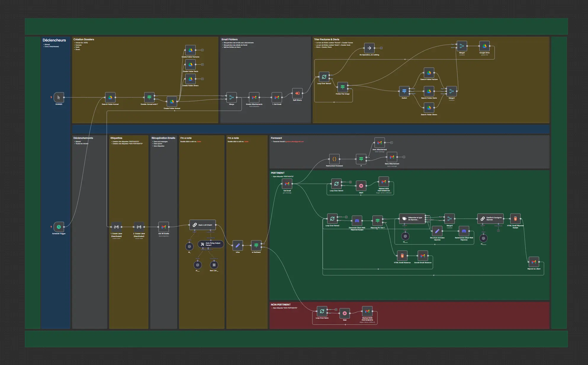Open the If node in Foreward section

(361, 159)
